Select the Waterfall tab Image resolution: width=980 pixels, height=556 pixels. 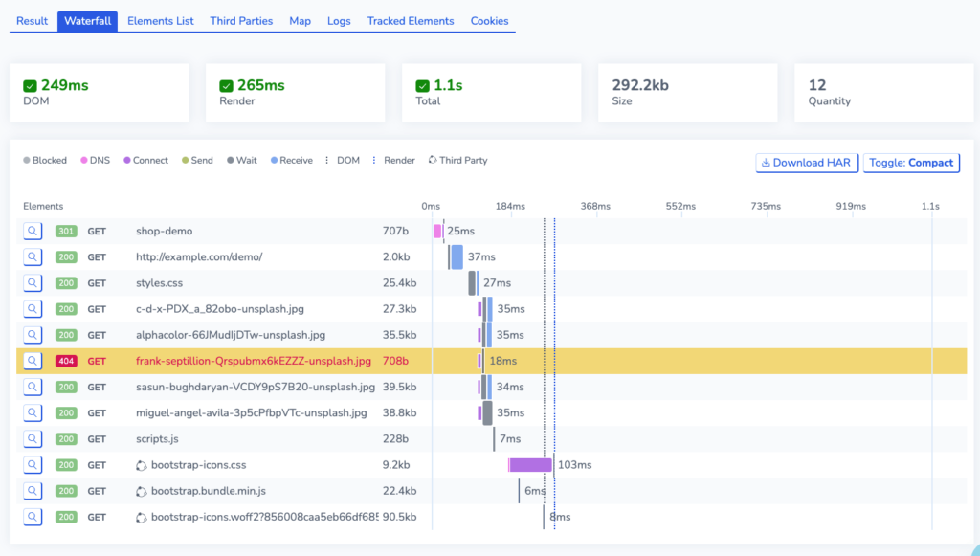pyautogui.click(x=87, y=21)
